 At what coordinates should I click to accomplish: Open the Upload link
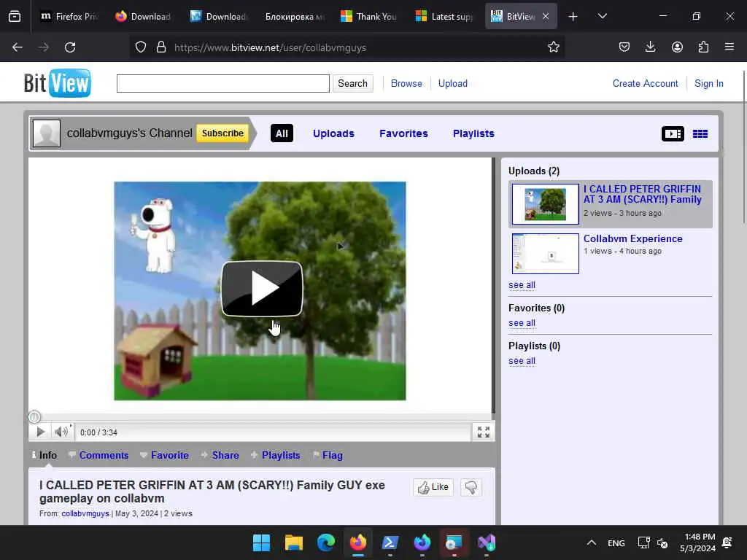[x=452, y=83]
